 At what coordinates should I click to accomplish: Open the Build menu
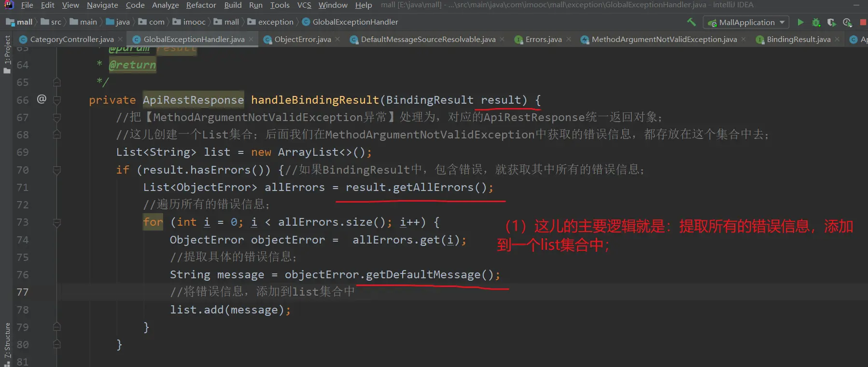(x=233, y=5)
